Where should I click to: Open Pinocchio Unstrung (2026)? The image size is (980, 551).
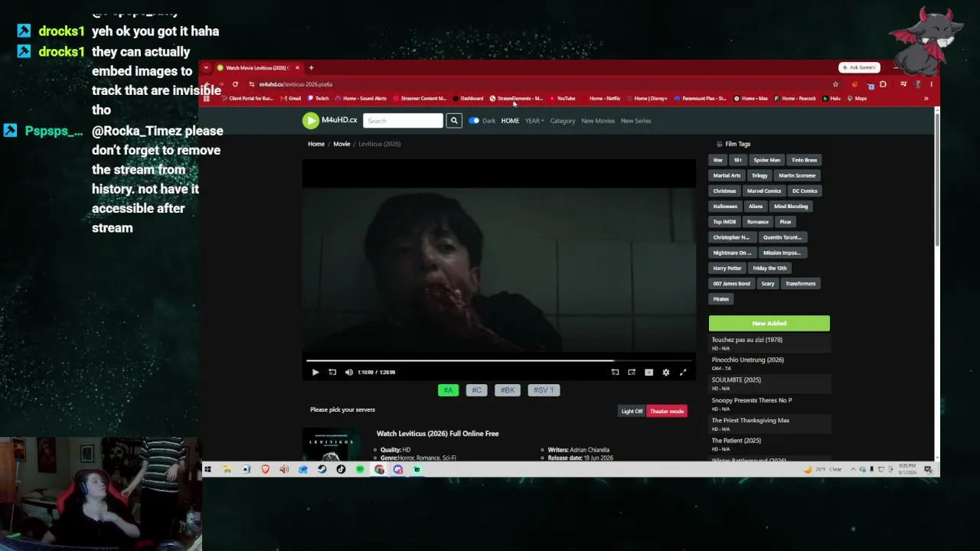(747, 360)
